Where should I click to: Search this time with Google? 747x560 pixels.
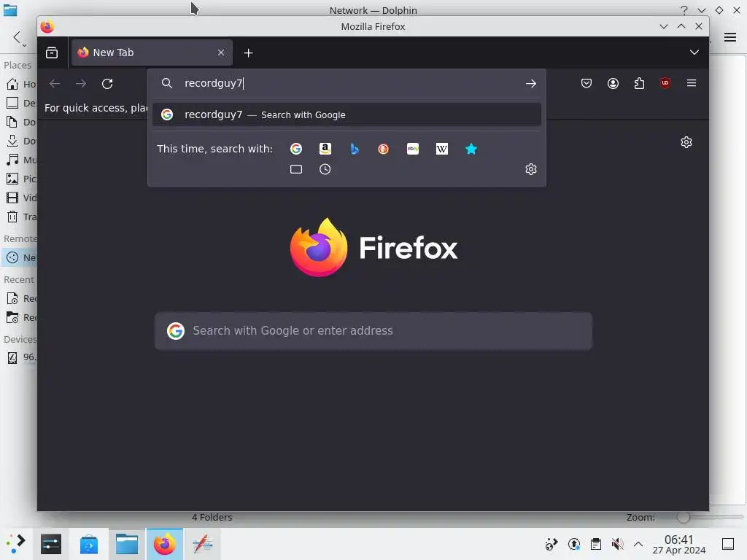pos(296,149)
